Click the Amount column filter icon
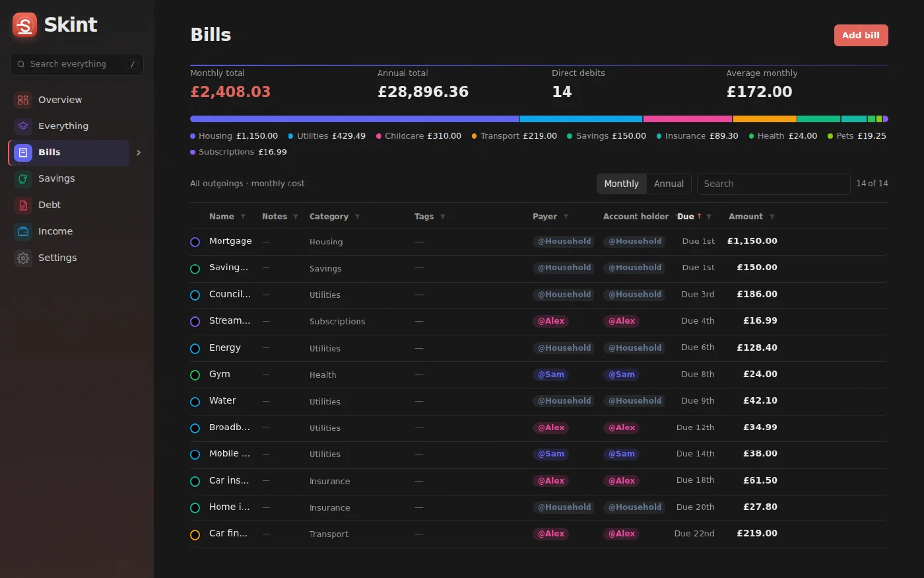The image size is (924, 578). pyautogui.click(x=772, y=217)
